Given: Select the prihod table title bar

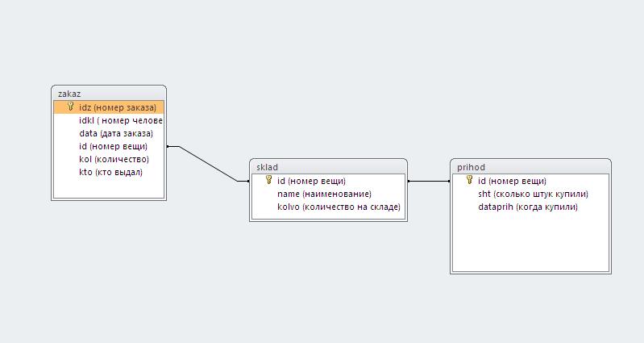Looking at the screenshot, I should [530, 167].
